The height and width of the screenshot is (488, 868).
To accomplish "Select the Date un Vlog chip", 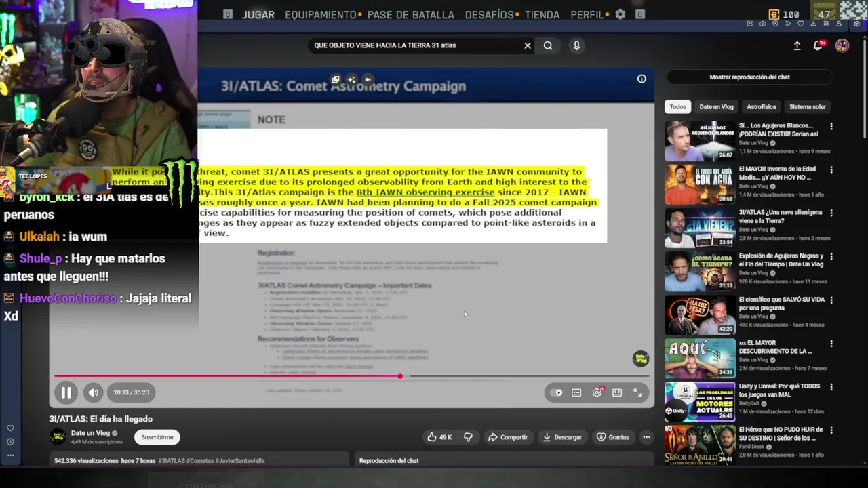I will point(716,106).
